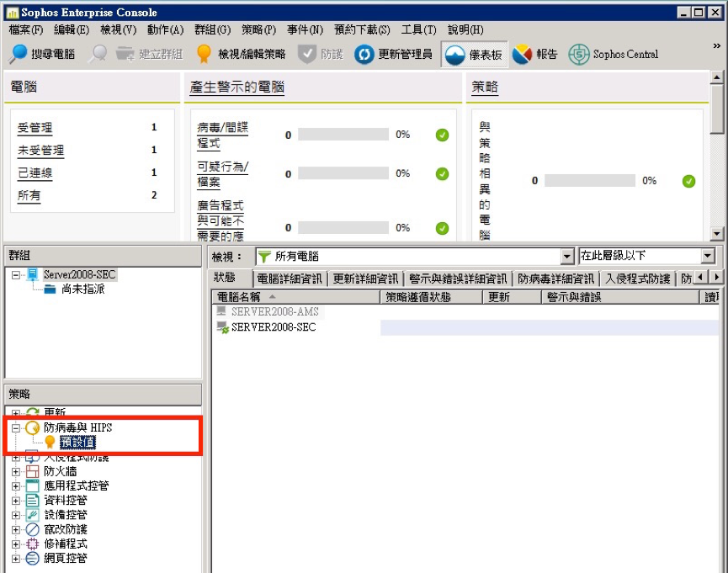Viewport: 728px width, 573px height.
Task: Expand the 資料控管 policy node
Action: (16, 501)
